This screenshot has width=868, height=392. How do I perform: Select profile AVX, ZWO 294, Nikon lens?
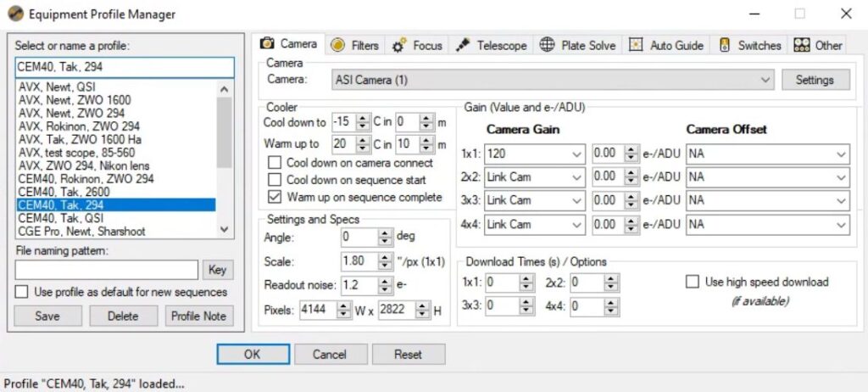tap(116, 165)
